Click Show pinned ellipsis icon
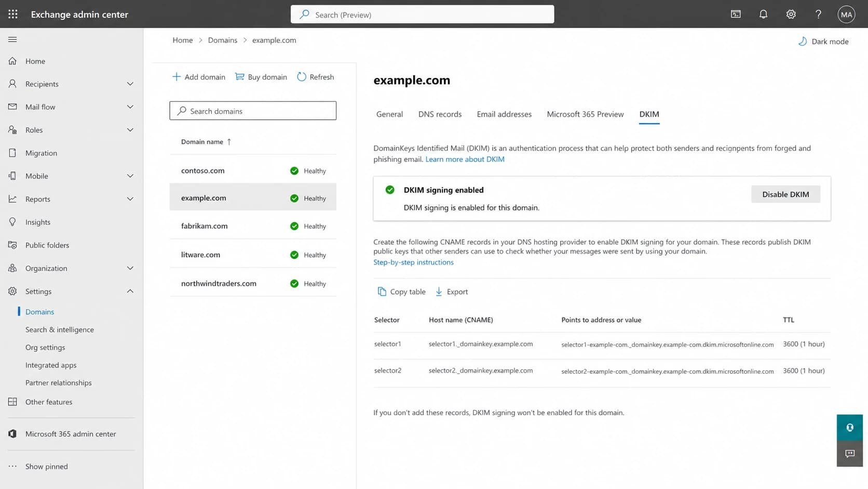 point(12,466)
